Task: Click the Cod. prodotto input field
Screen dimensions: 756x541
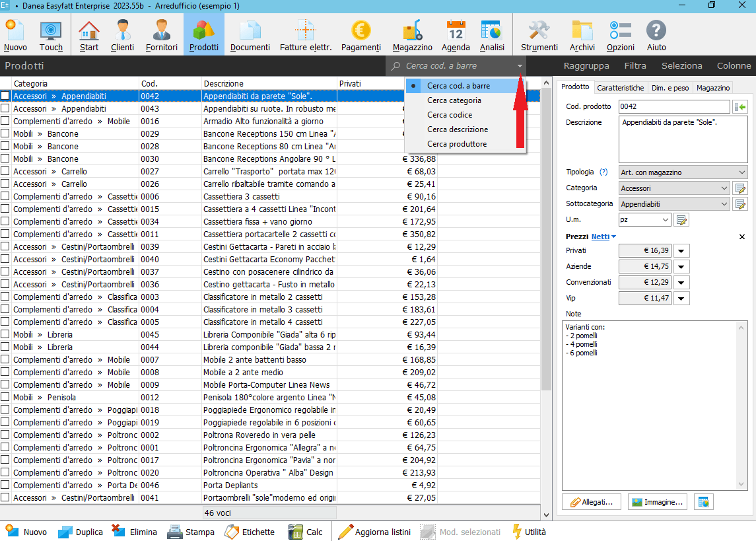Action: tap(674, 106)
